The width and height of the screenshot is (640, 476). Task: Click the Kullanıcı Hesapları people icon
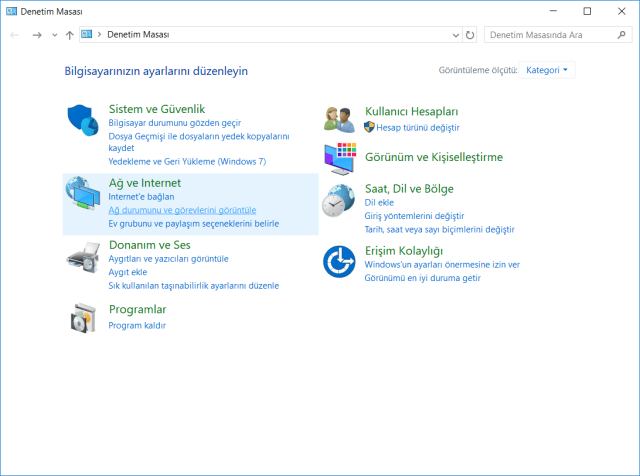click(339, 119)
